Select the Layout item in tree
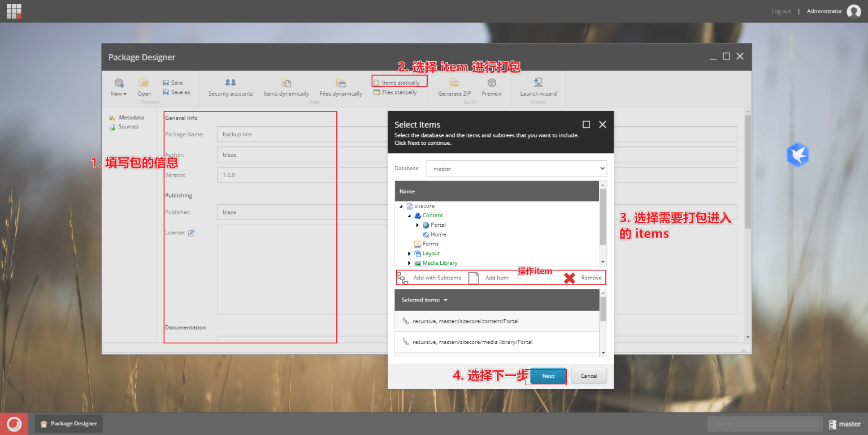The height and width of the screenshot is (435, 868). pyautogui.click(x=431, y=253)
